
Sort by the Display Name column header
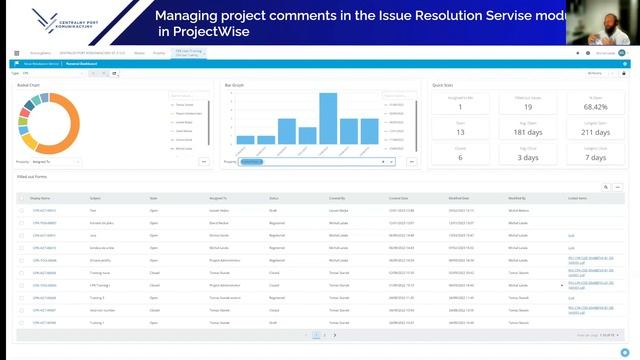click(x=40, y=198)
